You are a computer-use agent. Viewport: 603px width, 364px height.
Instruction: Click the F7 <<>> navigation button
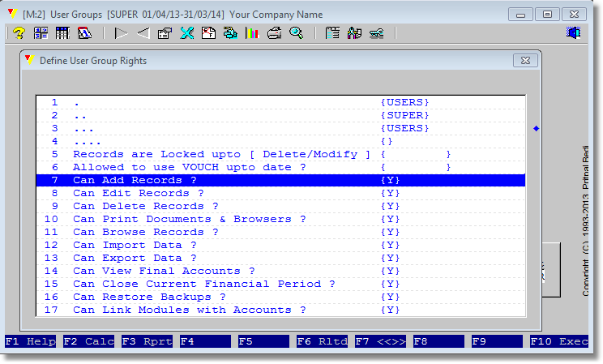[x=381, y=341]
